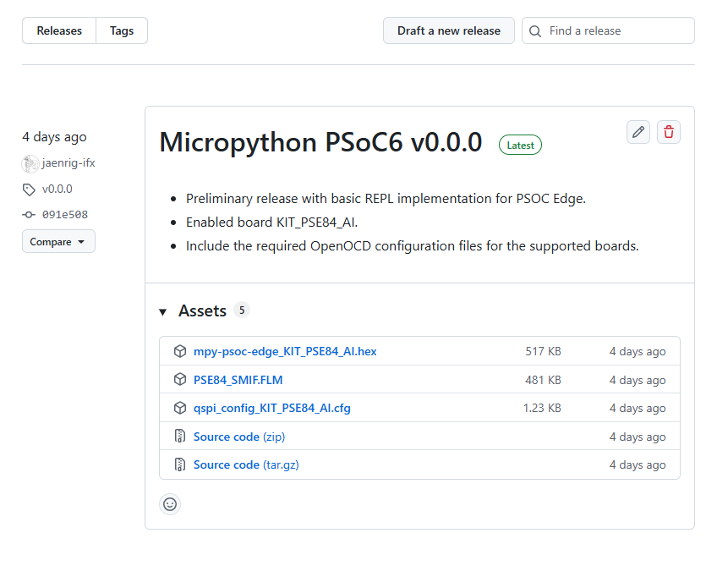Viewport: 728px width, 566px height.
Task: Click the tag icon next to v0.0.0
Action: 29,190
